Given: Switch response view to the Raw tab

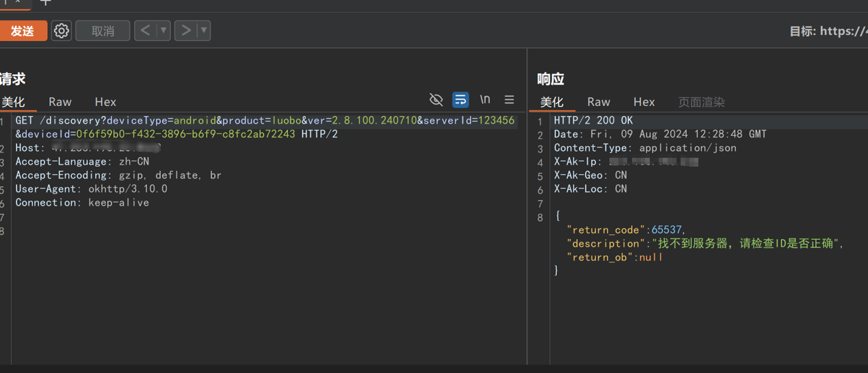Looking at the screenshot, I should coord(599,102).
